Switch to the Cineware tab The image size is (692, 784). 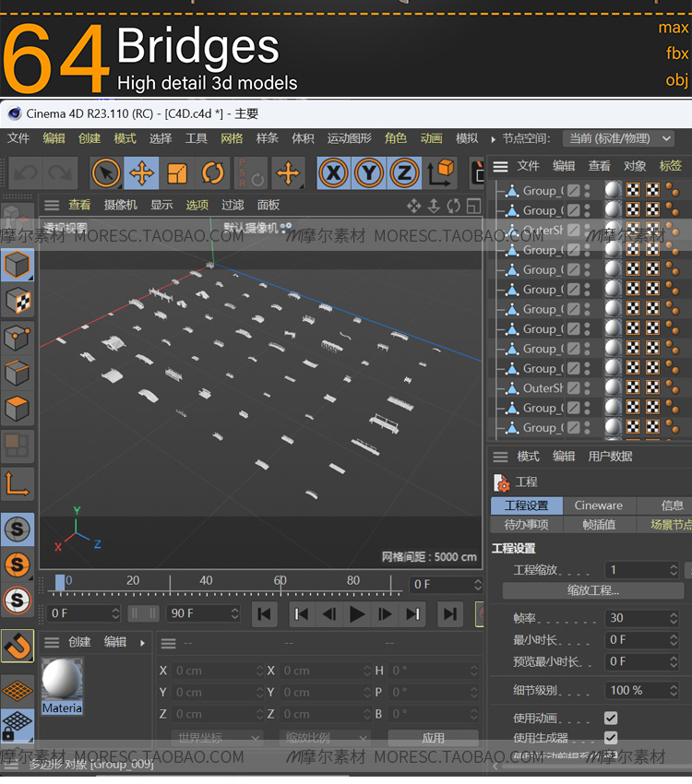point(599,505)
